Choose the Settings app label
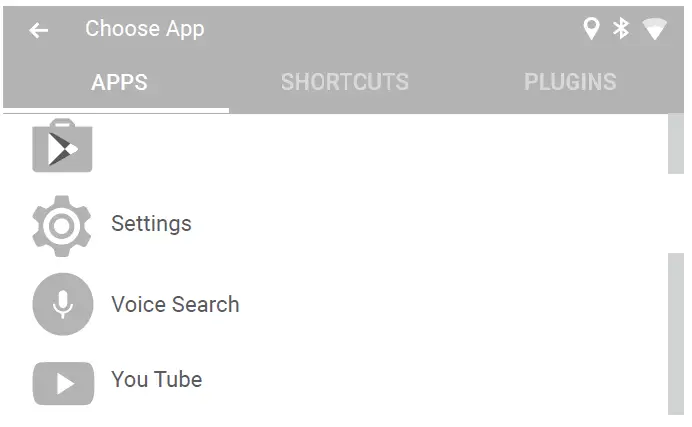 [x=151, y=224]
